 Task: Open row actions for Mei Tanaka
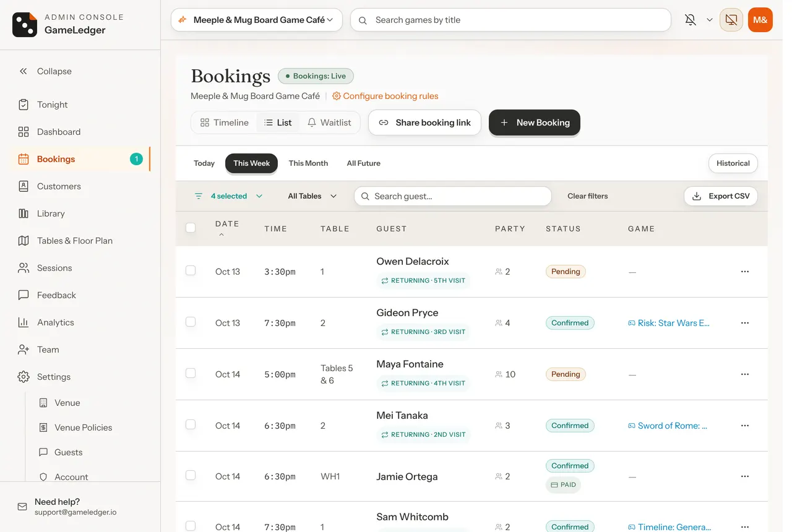click(x=745, y=426)
